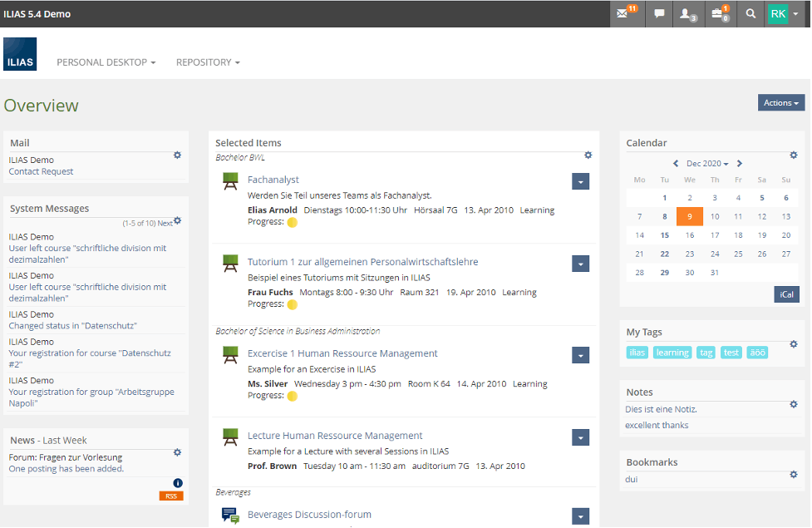Select day 31 in calendar

(715, 273)
